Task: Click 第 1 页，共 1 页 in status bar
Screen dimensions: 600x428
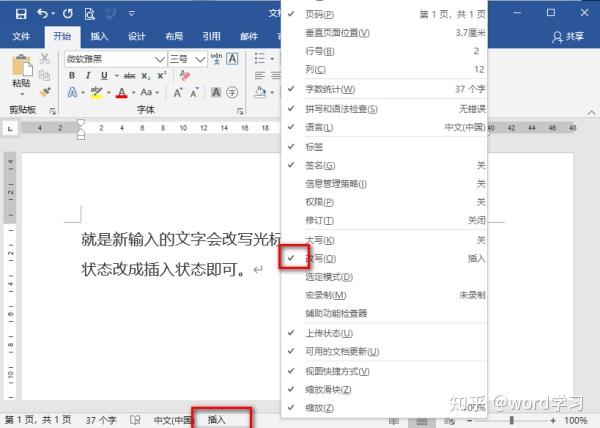Action: click(x=38, y=420)
